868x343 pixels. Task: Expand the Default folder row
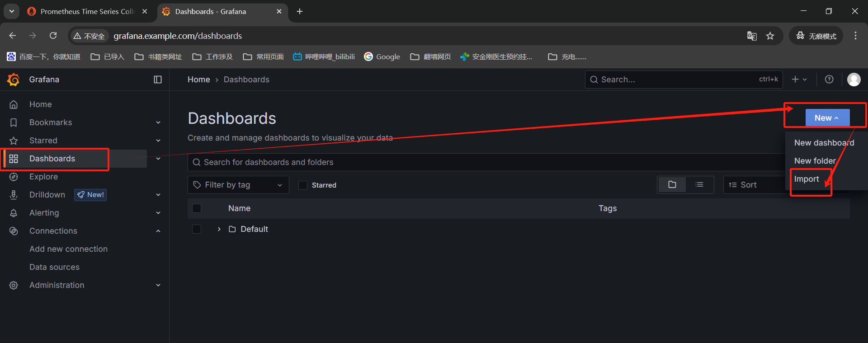(219, 229)
